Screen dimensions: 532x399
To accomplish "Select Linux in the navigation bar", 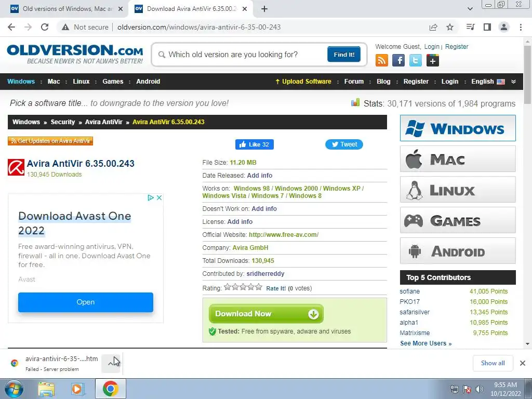I will [81, 82].
